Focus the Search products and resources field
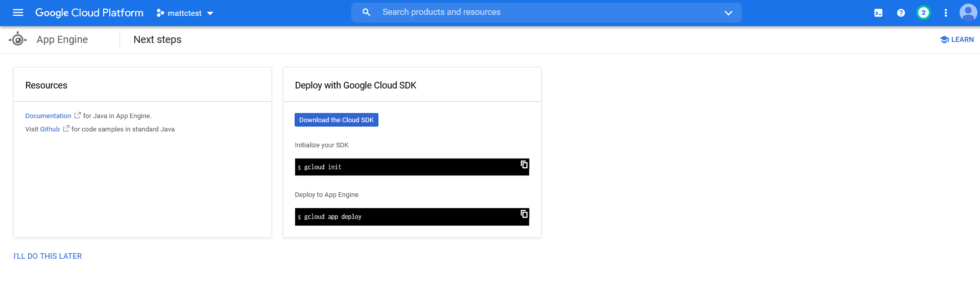 [x=546, y=12]
